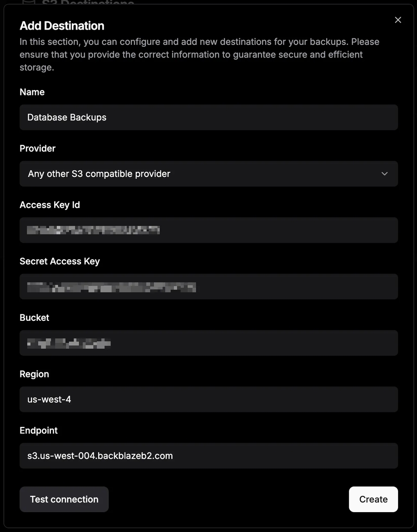Click into the Secret Access Key field

tap(208, 287)
